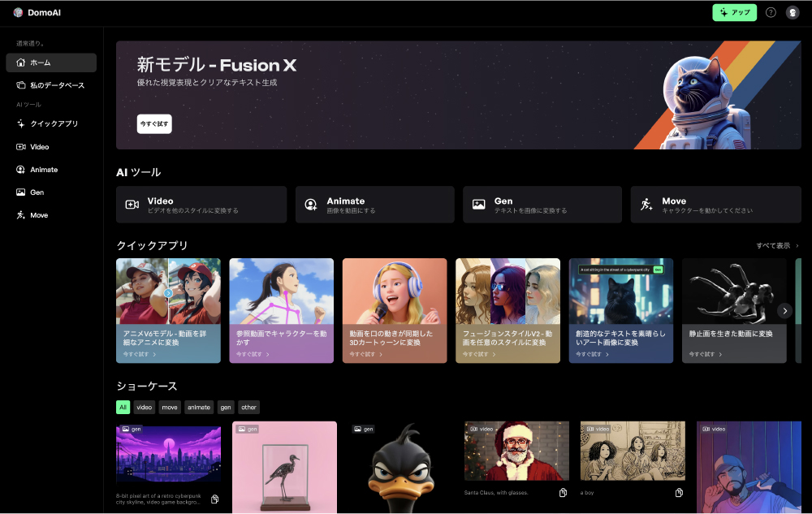812x514 pixels.
Task: Open the man with microphone showcase video
Action: point(749,467)
